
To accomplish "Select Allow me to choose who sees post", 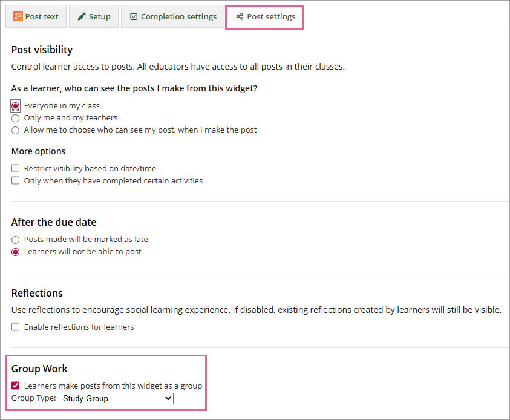I will [15, 131].
